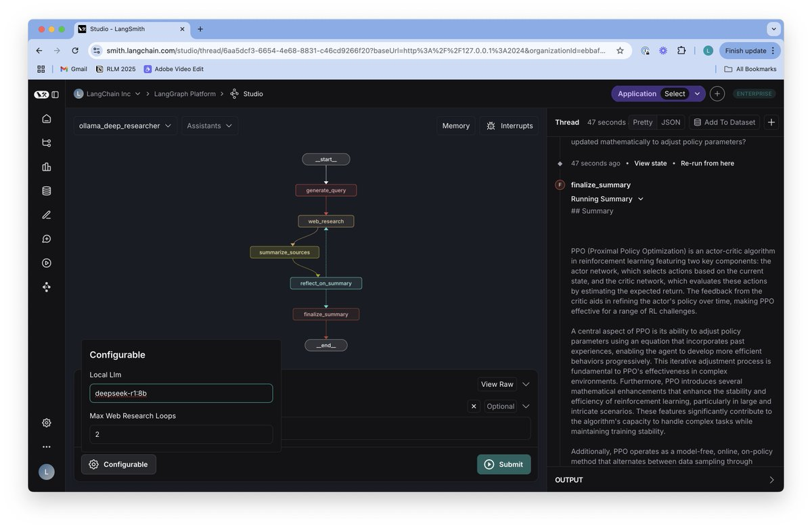
Task: Bookmark page with the star icon
Action: [620, 51]
